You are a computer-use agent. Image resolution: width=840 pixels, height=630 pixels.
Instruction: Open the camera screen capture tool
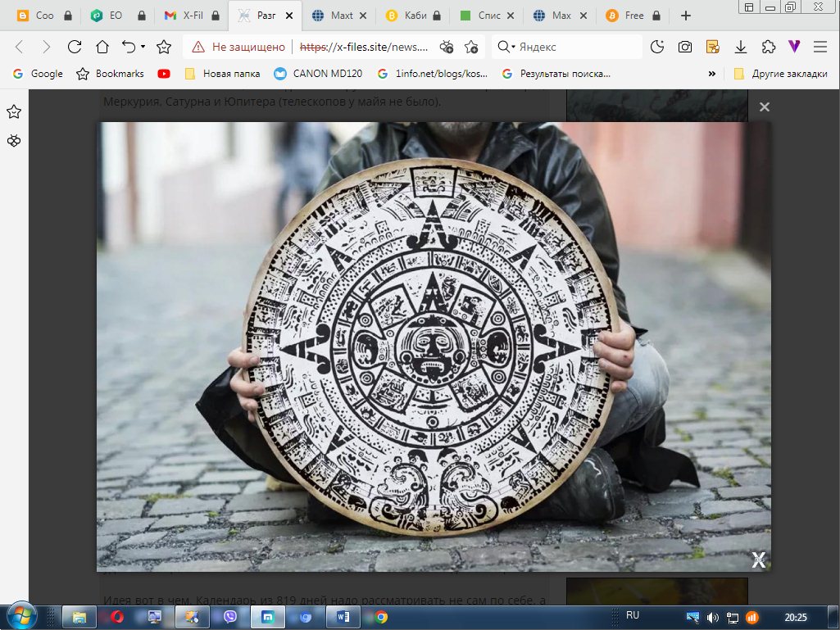coord(684,48)
